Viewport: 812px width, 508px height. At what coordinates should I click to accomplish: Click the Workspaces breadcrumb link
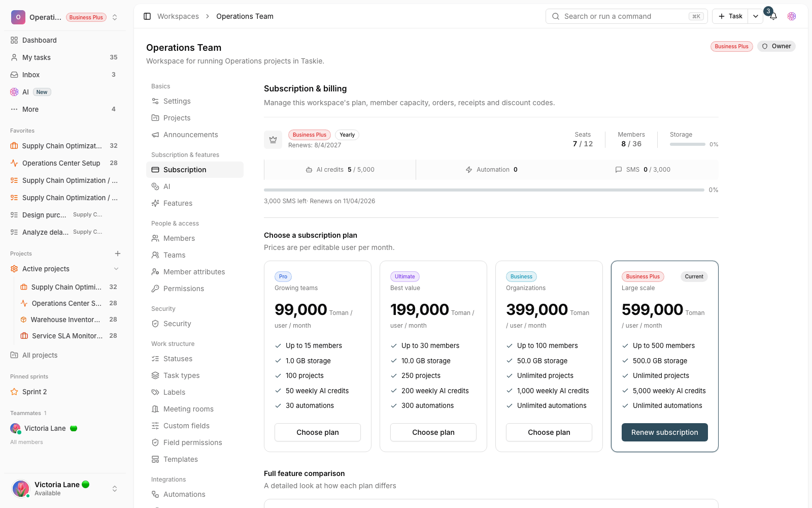tap(178, 16)
